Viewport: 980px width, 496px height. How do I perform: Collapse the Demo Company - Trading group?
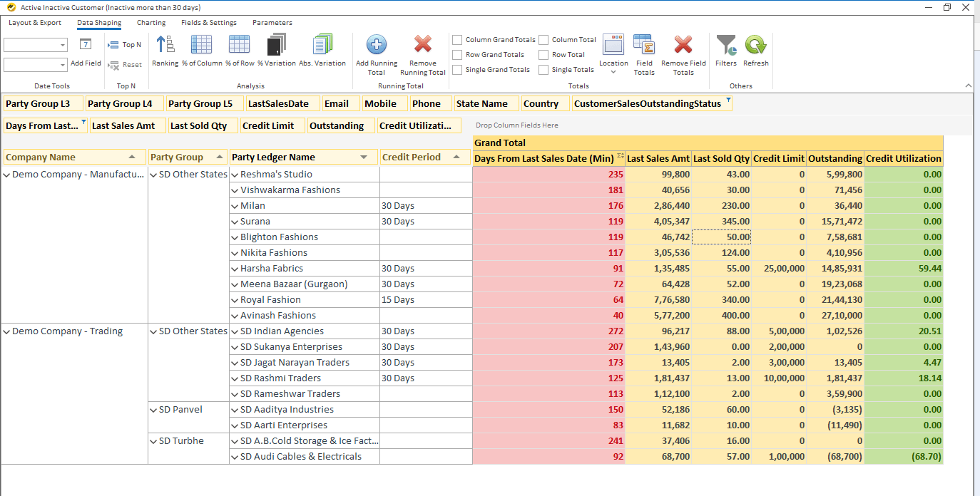[x=7, y=331]
